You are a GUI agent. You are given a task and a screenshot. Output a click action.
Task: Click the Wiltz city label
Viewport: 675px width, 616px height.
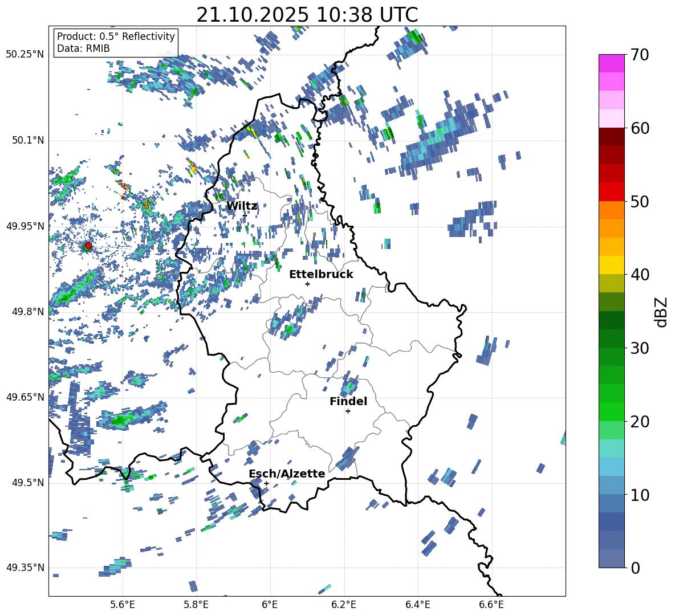coord(242,206)
